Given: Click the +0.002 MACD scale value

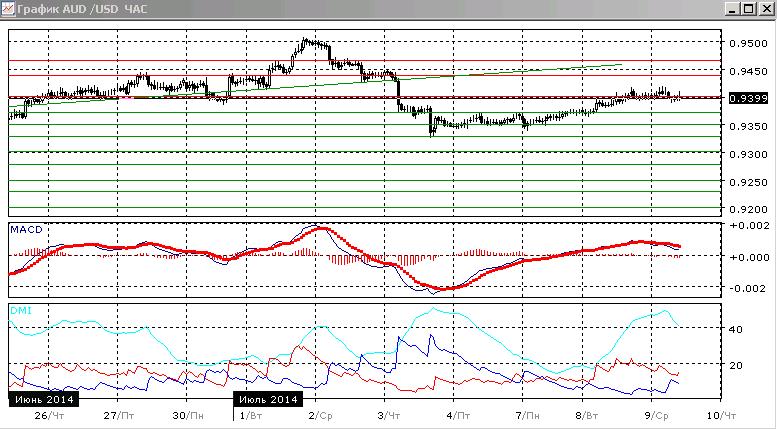Looking at the screenshot, I should [x=750, y=226].
